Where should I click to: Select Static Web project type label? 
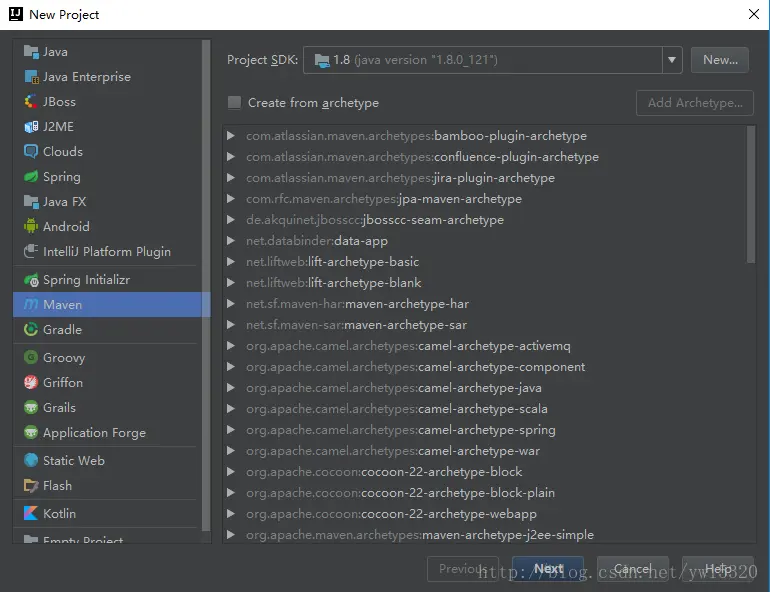coord(74,460)
